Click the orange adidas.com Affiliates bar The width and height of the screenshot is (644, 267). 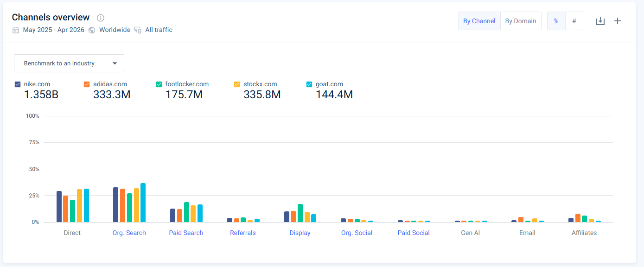[578, 218]
